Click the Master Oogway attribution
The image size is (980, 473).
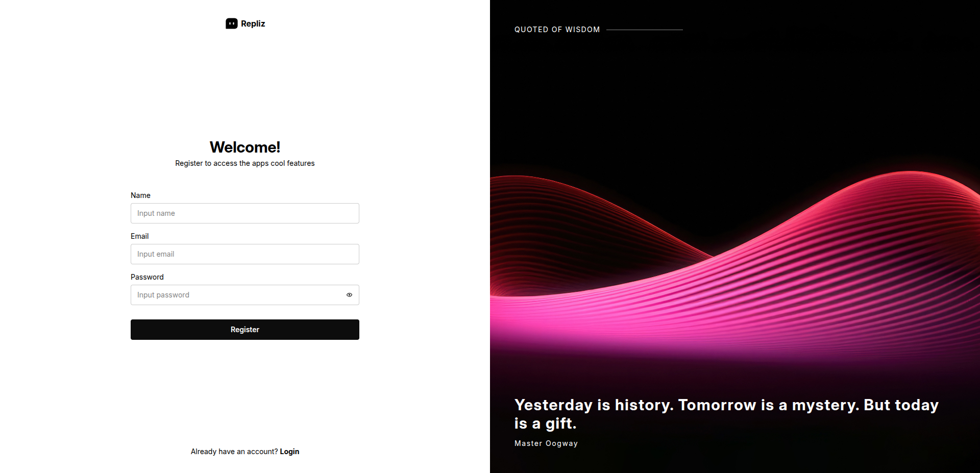[546, 443]
